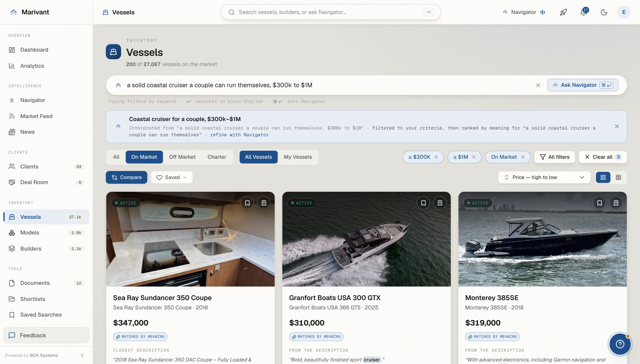Click refine with Navigator link
This screenshot has height=364, width=640.
[x=239, y=135]
